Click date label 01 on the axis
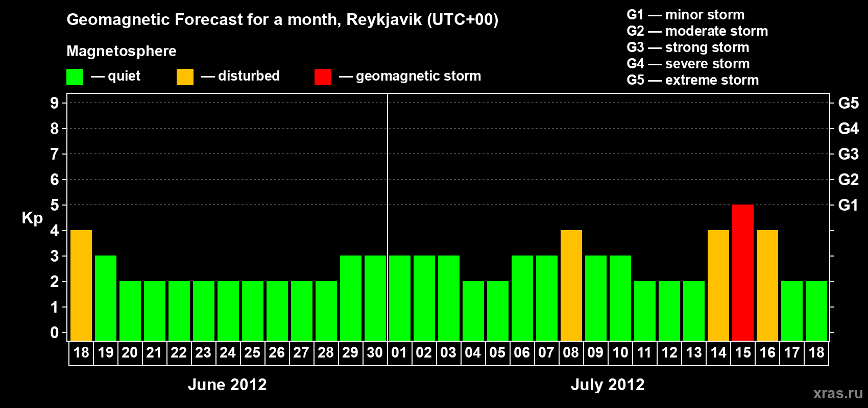Viewport: 868px width, 408px height. 399,352
